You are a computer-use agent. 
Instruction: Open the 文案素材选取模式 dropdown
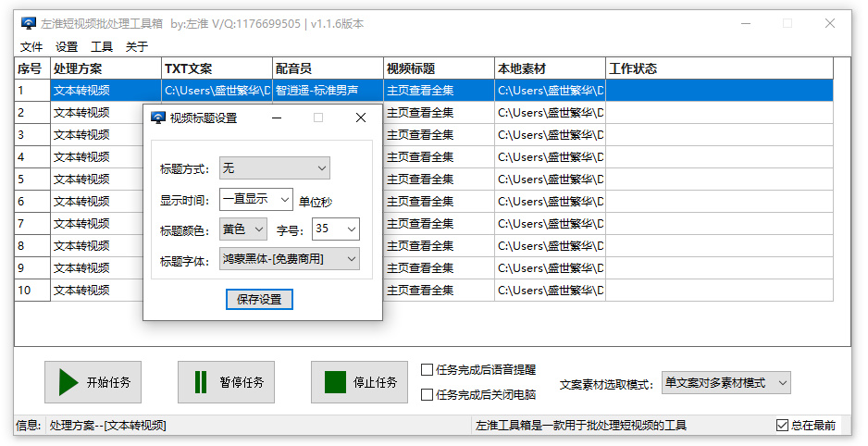725,383
